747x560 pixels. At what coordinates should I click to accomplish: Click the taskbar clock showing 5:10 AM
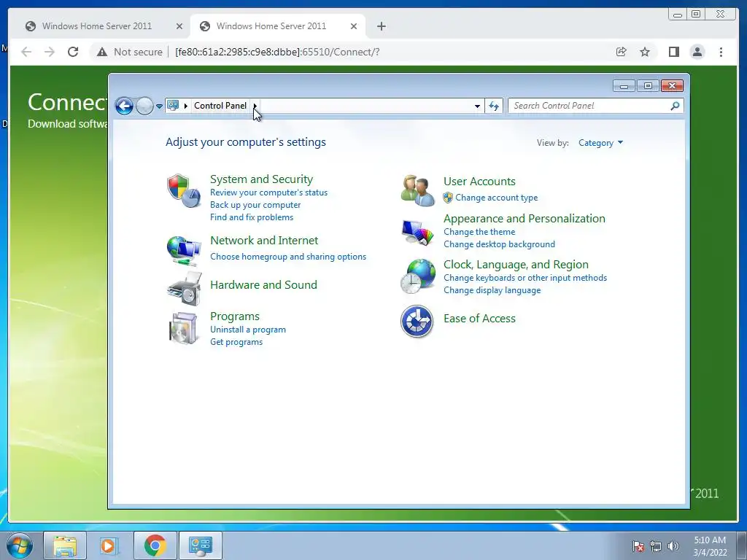tap(710, 546)
